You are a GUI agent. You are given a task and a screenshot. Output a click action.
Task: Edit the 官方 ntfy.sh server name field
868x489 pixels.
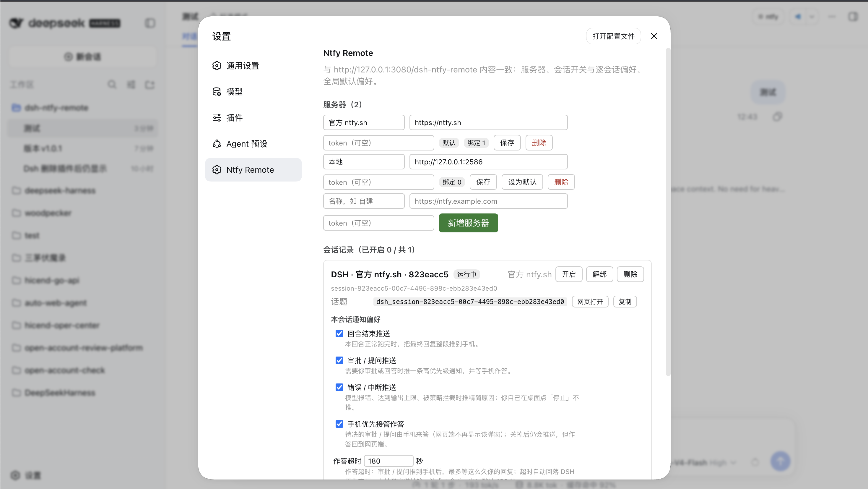coord(364,122)
